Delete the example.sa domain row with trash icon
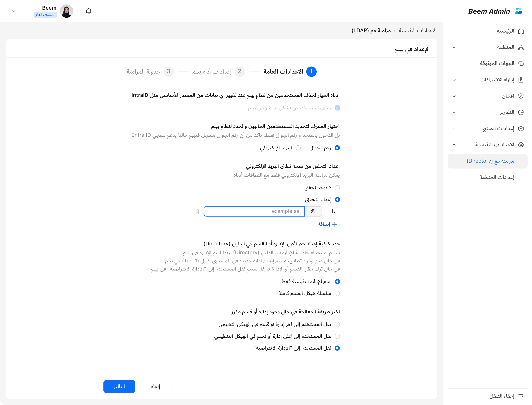 point(197,211)
